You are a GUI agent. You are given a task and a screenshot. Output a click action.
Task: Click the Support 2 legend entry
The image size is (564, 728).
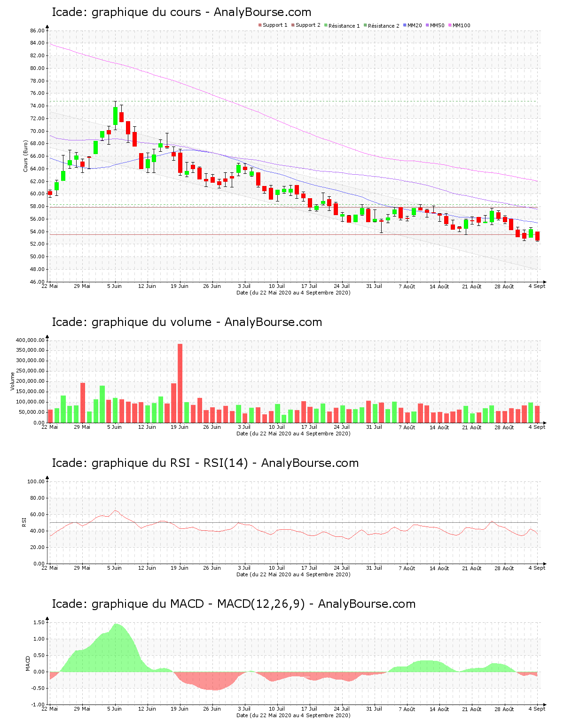[x=305, y=25]
